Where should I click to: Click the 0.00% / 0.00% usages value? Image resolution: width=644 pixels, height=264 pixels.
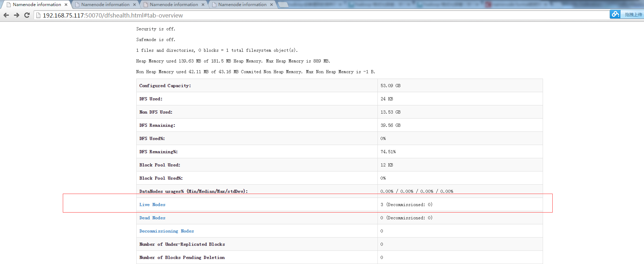point(417,191)
